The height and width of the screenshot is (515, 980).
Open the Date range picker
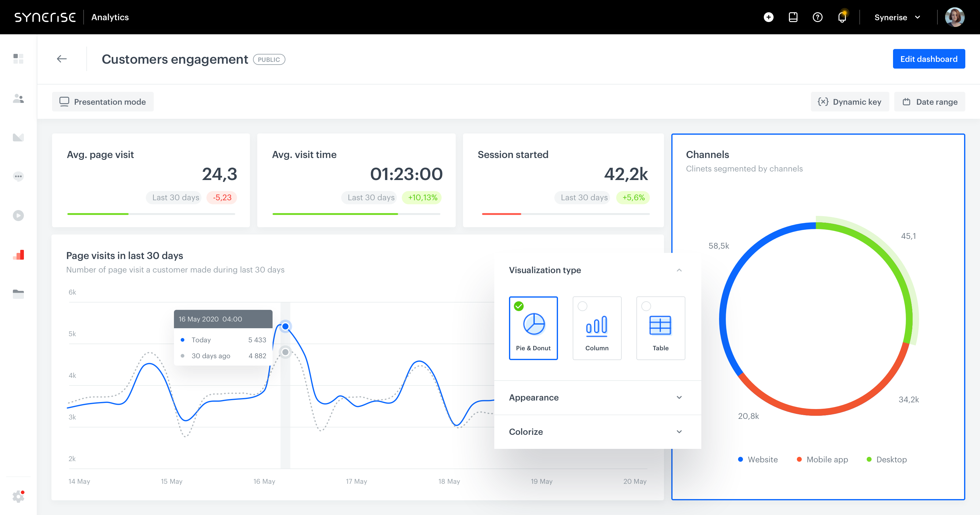click(x=929, y=102)
